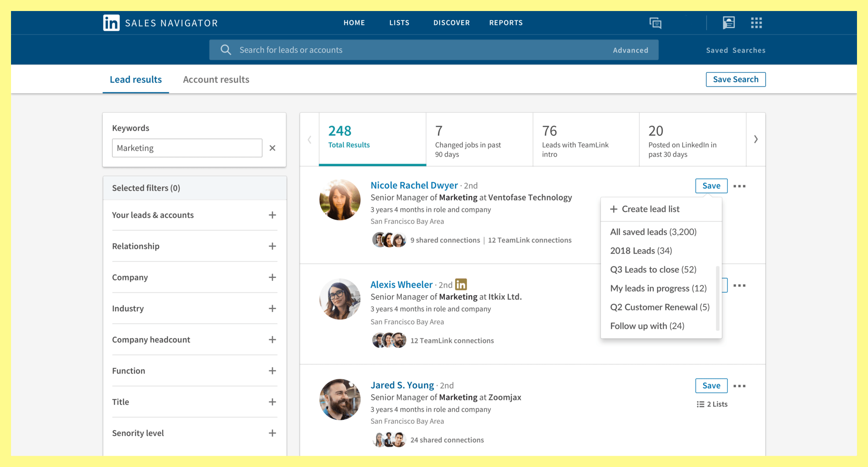Viewport: 868px width, 467px height.
Task: Click the Save Search button
Action: point(736,79)
